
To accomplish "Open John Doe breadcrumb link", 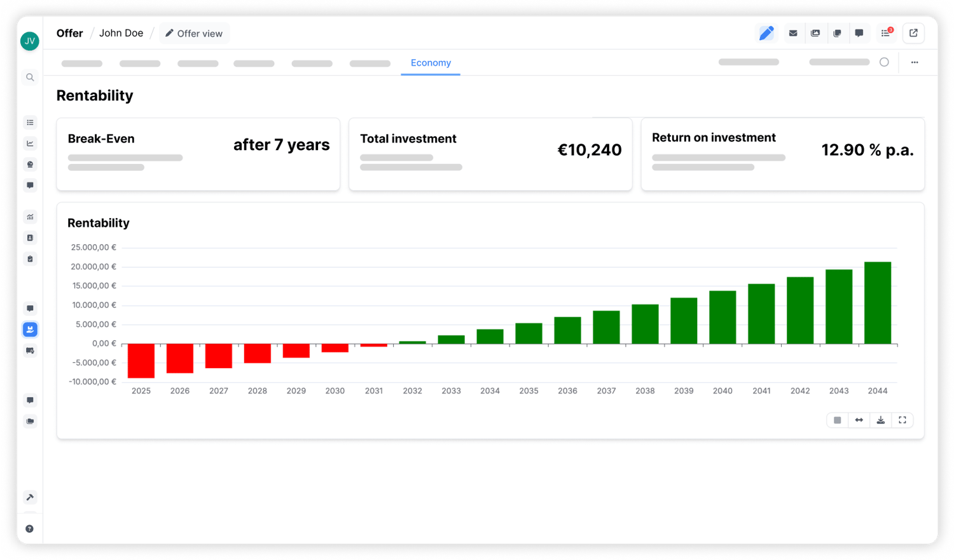I will 121,33.
